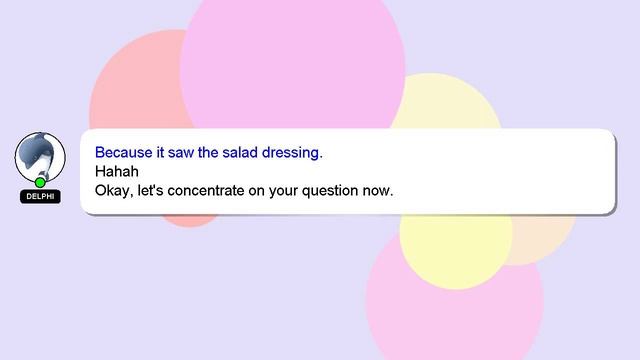This screenshot has width=640, height=360.
Task: Click the 'concentrate on your question' sentence
Action: 244,190
